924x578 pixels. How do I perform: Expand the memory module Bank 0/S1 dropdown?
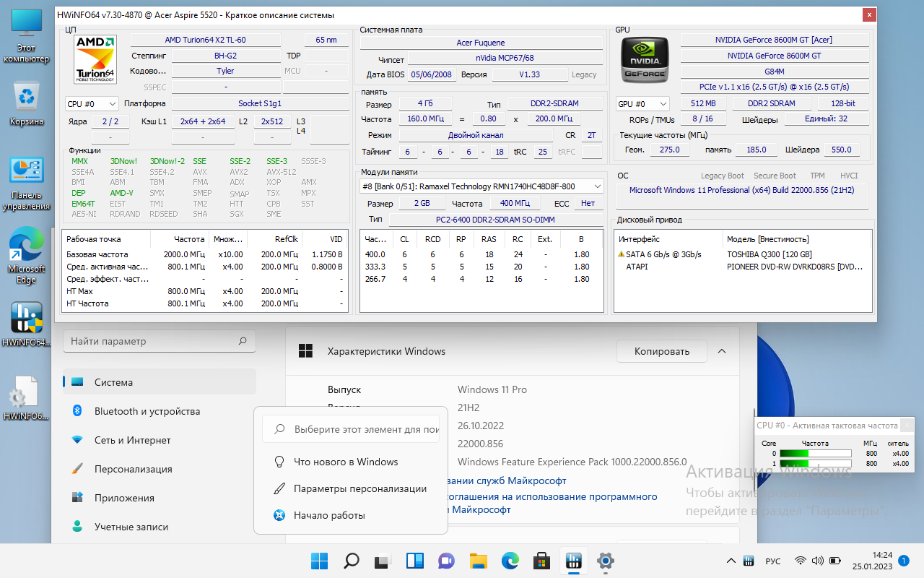pyautogui.click(x=482, y=186)
